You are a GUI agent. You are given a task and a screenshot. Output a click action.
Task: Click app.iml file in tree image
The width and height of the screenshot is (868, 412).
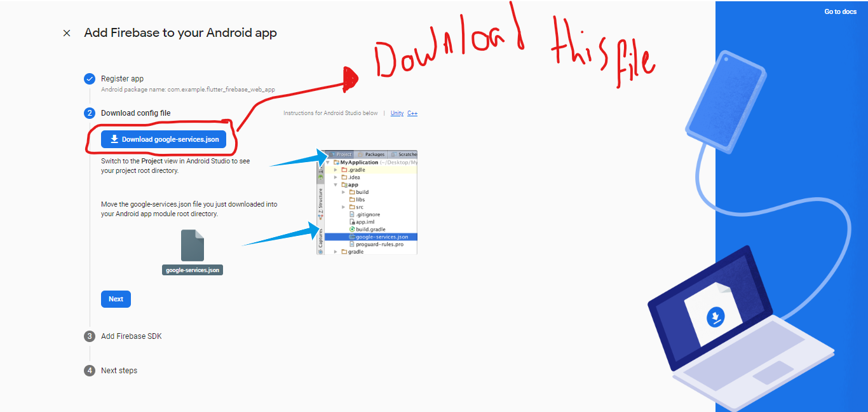pyautogui.click(x=362, y=222)
